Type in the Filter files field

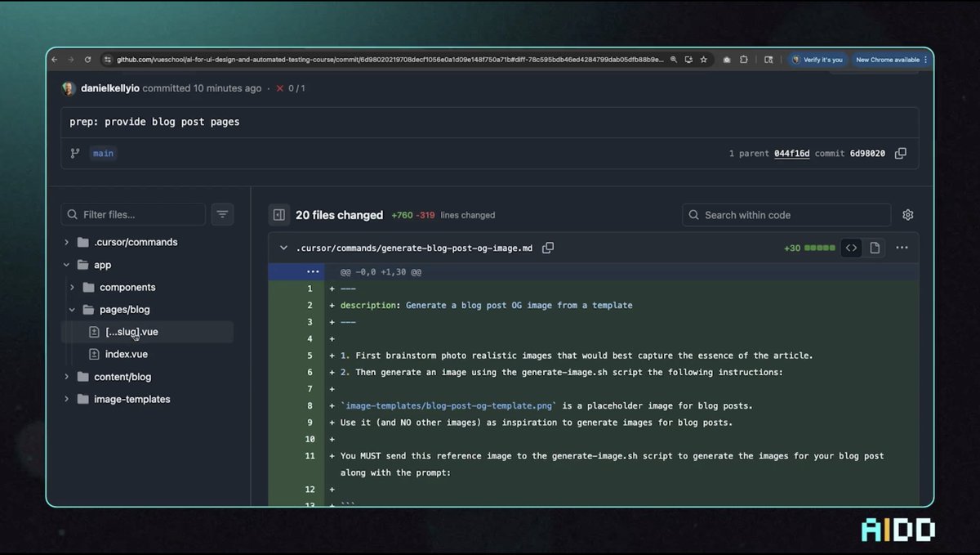[133, 214]
